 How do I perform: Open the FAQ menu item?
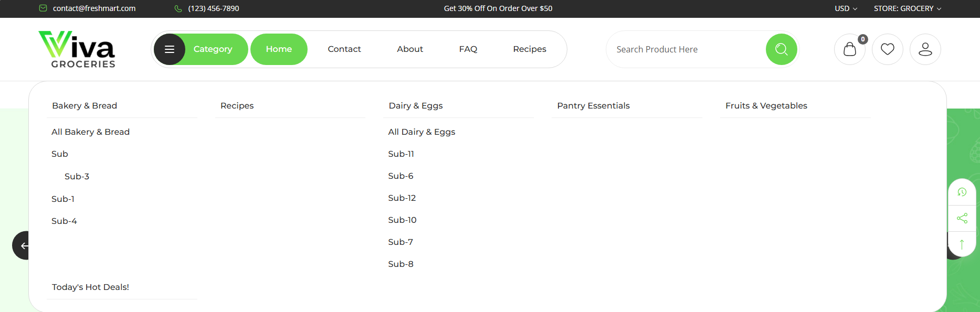tap(468, 49)
